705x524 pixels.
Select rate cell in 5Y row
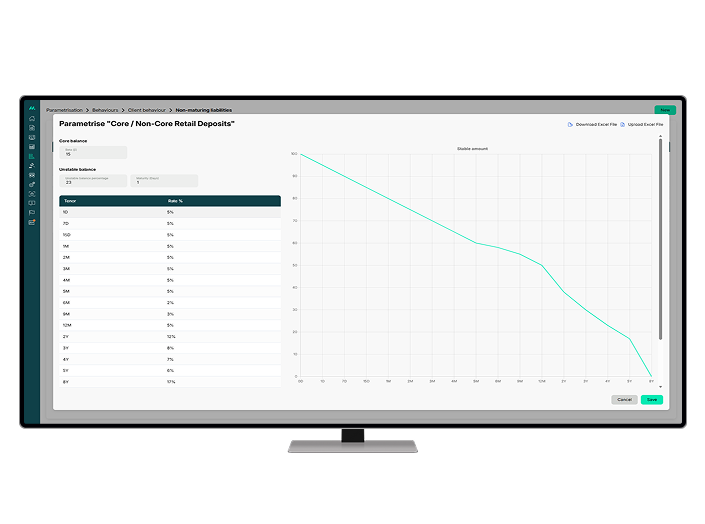(x=170, y=371)
